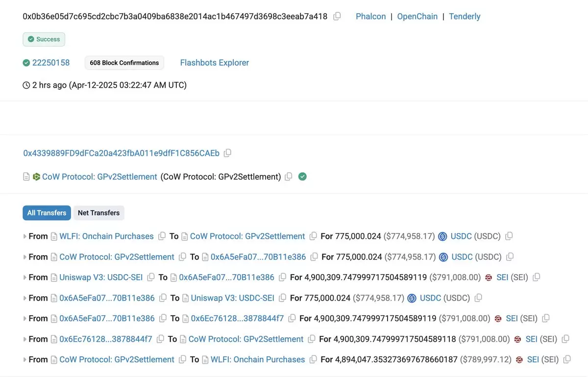Image resolution: width=588 pixels, height=377 pixels.
Task: Open sender address 0x4339889FD9dFCa20a423fbA011e9dfF1C856CAEb
Action: click(122, 153)
